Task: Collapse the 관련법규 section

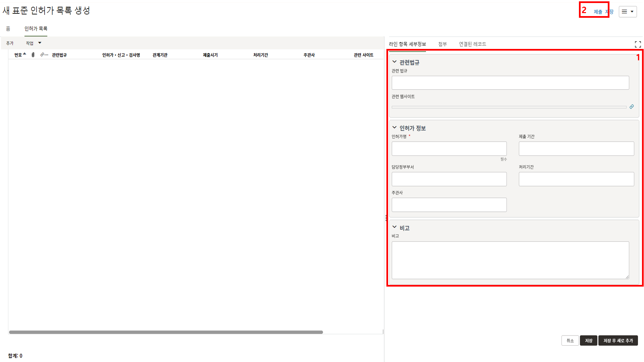Action: (394, 62)
